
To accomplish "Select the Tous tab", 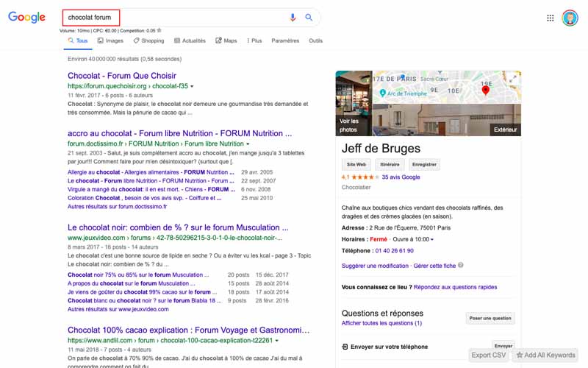I will click(x=78, y=40).
